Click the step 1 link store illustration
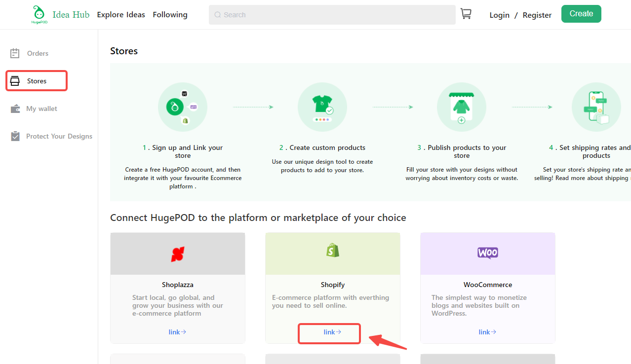The width and height of the screenshot is (631, 364). (x=183, y=107)
